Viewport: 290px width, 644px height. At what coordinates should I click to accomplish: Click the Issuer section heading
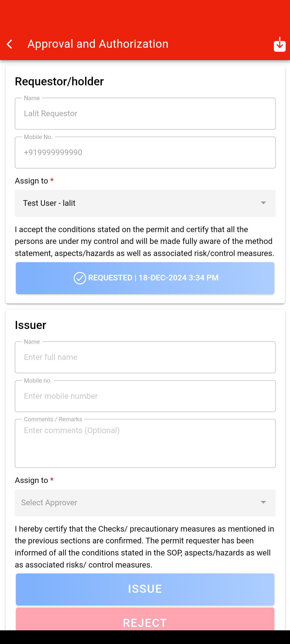pyautogui.click(x=31, y=325)
